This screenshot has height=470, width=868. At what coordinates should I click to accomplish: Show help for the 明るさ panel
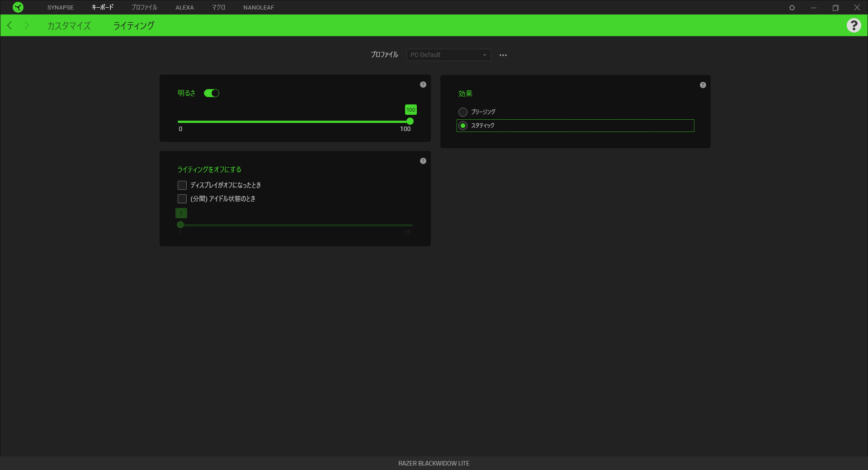tap(423, 85)
